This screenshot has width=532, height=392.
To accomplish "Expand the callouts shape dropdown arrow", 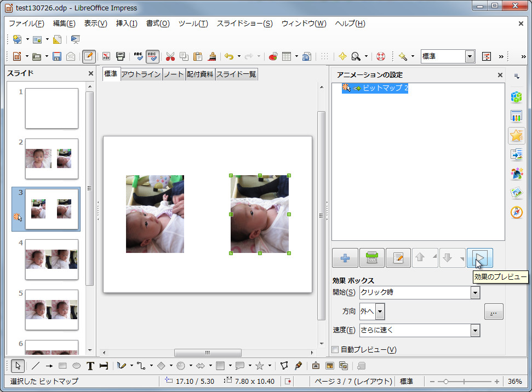I will click(250, 366).
